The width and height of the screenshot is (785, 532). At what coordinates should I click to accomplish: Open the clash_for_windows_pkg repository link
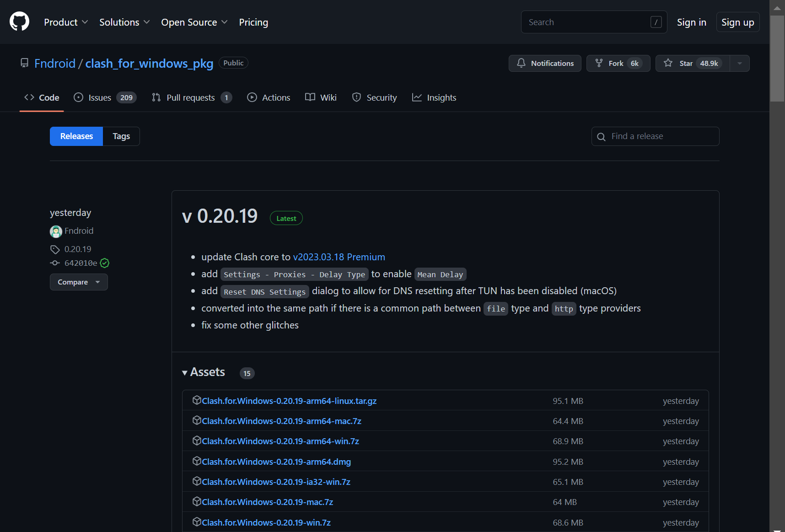(x=149, y=63)
